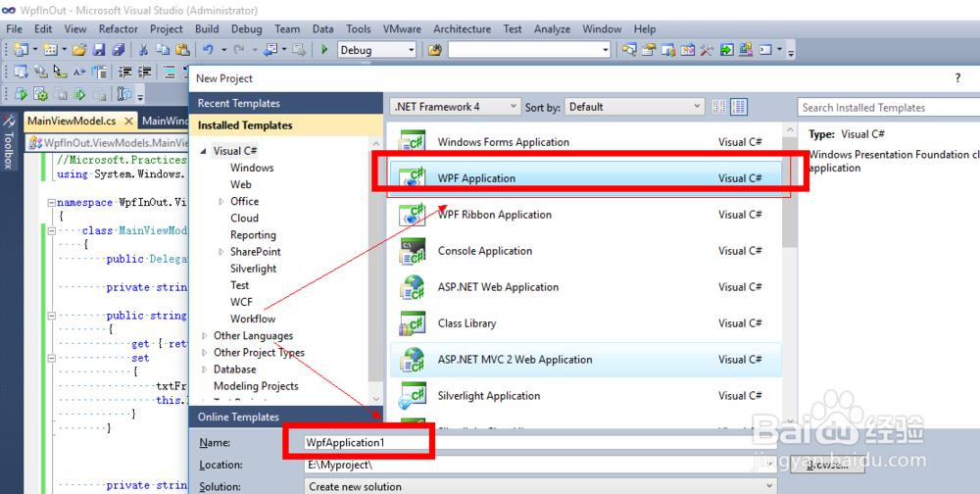Select the Modeling Projects category
The image size is (980, 494).
256,386
